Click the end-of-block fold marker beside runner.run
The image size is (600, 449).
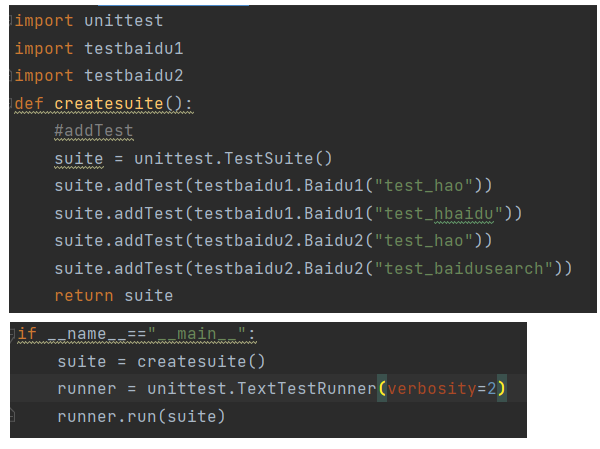click(12, 416)
